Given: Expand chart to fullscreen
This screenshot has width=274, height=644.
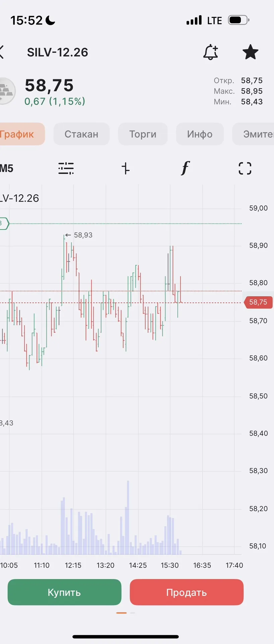Looking at the screenshot, I should [x=245, y=168].
